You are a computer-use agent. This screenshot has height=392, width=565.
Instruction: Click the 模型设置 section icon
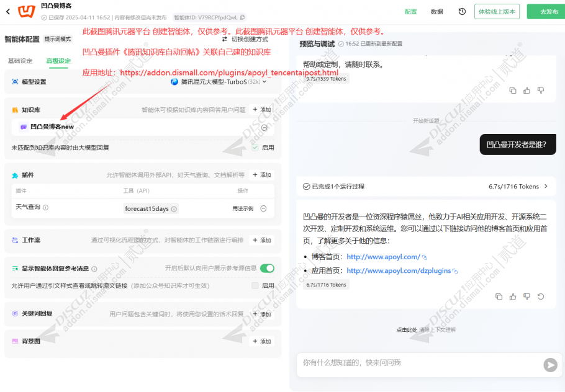tap(15, 82)
